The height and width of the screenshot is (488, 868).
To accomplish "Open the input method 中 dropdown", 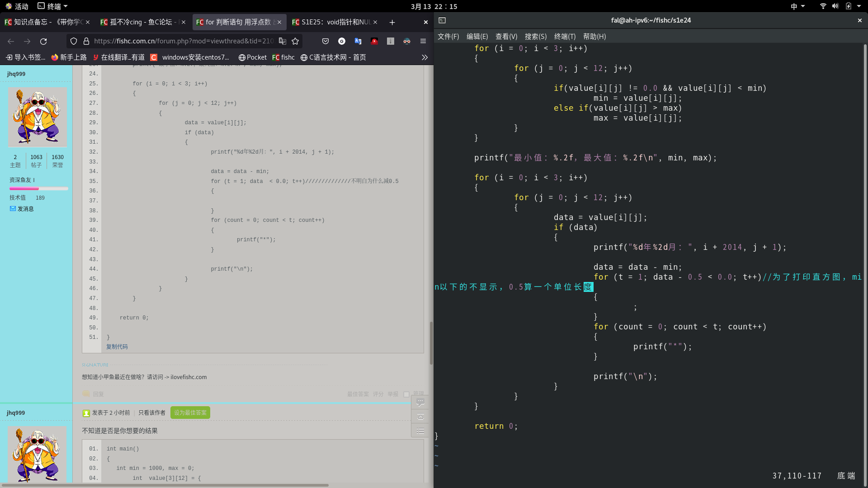I will [797, 6].
